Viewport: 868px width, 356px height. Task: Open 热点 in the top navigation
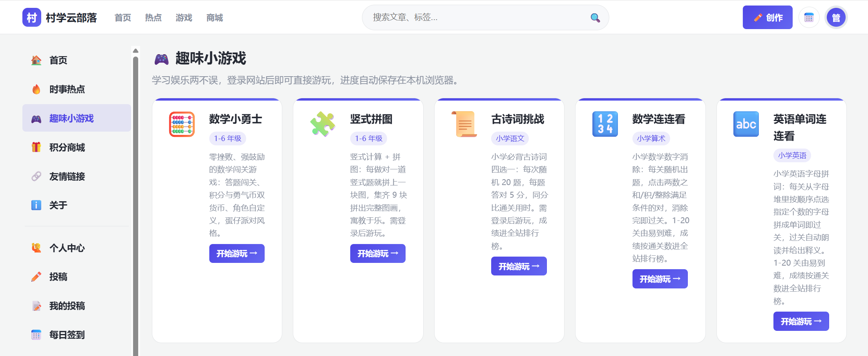point(153,18)
